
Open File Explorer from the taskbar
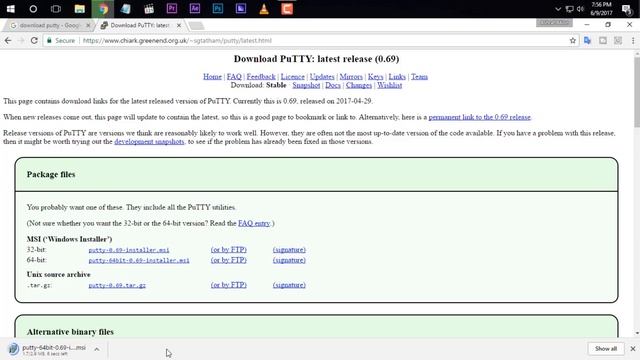tap(80, 9)
